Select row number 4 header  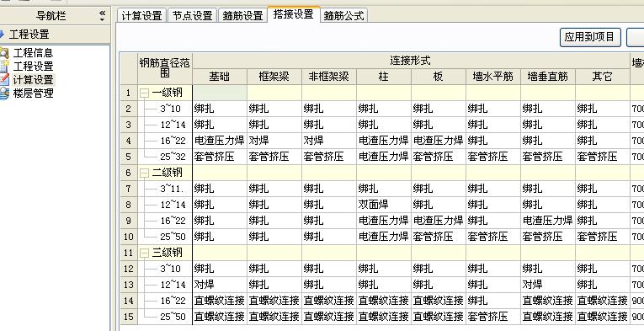coord(129,141)
